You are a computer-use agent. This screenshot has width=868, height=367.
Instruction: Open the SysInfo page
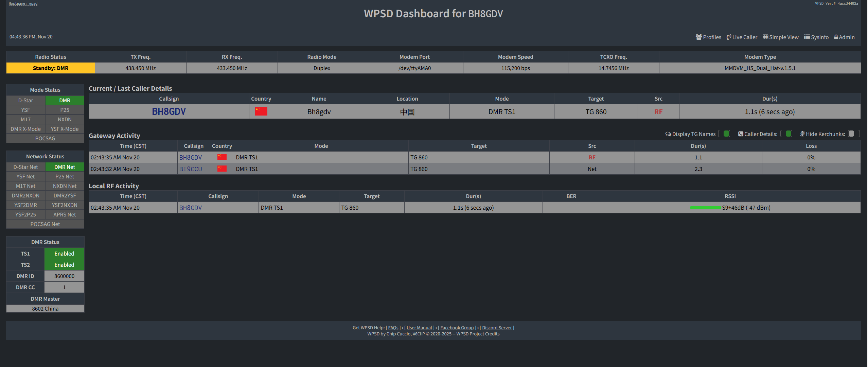(816, 37)
